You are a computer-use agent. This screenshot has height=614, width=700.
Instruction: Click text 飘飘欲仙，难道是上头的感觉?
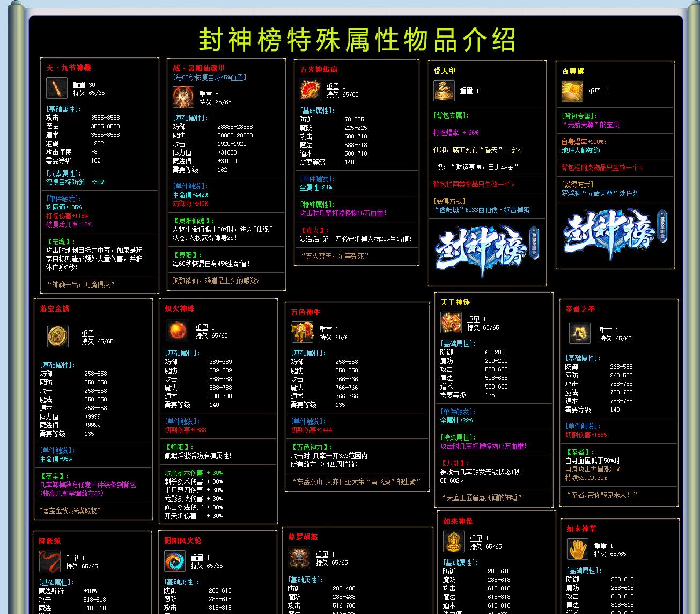pos(216,281)
